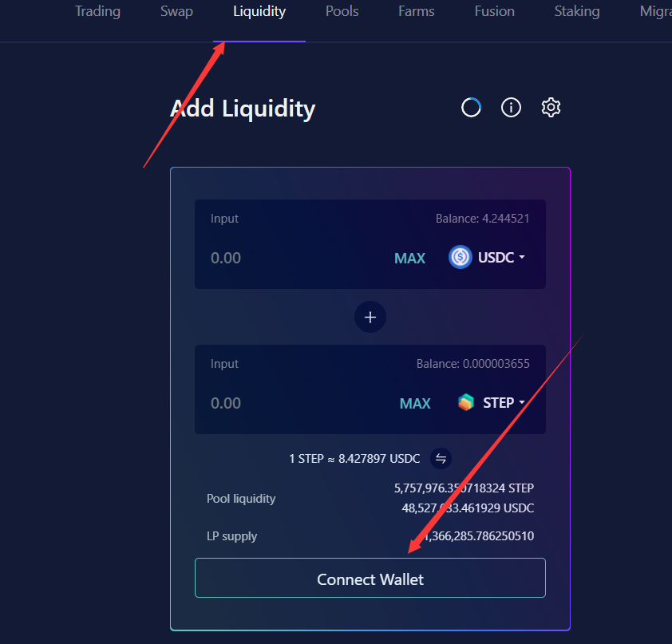This screenshot has width=672, height=644.
Task: Open the info circle icon
Action: pyautogui.click(x=511, y=107)
